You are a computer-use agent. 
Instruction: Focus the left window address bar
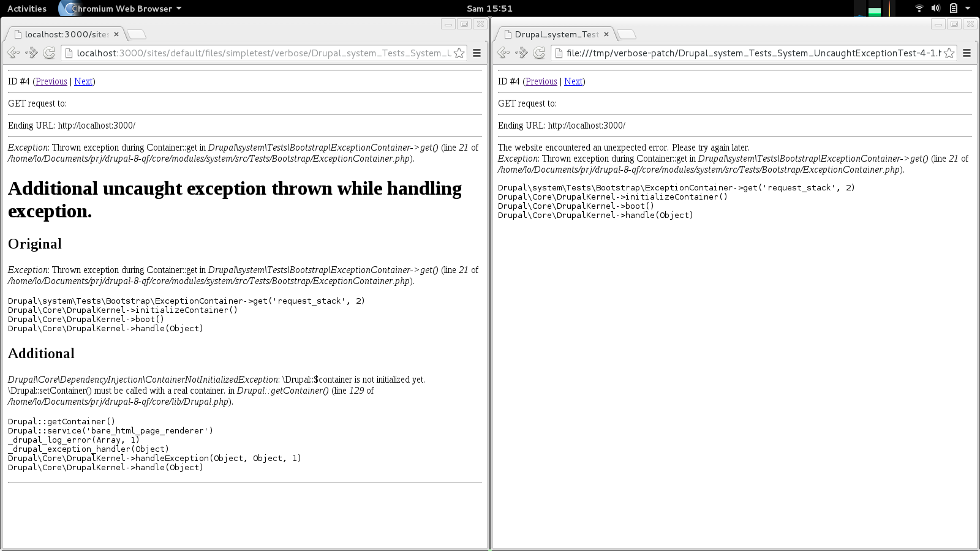(x=263, y=53)
